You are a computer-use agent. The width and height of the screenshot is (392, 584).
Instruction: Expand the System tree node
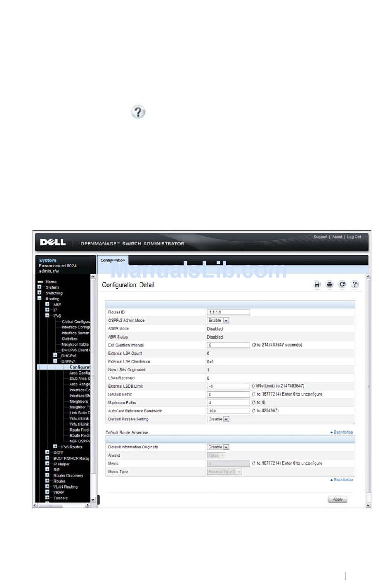tap(40, 287)
